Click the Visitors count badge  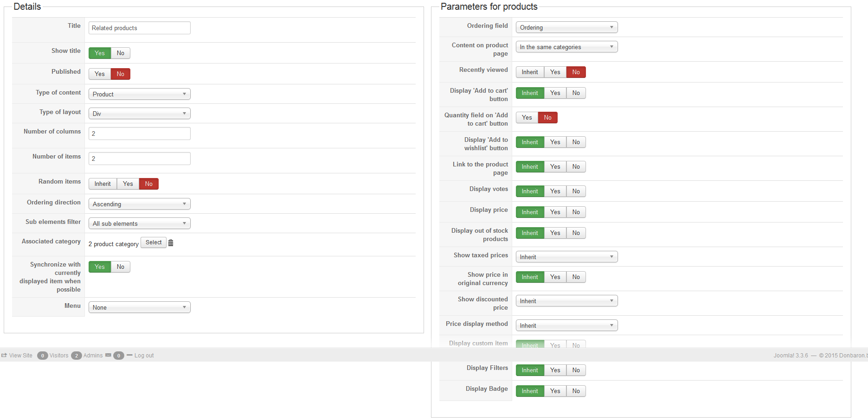[x=43, y=356]
